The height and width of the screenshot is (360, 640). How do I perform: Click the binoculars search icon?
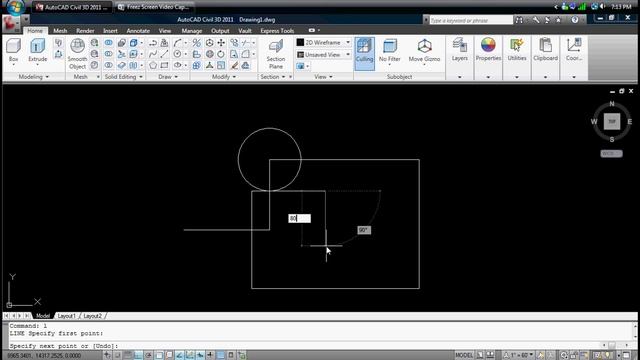tap(519, 20)
